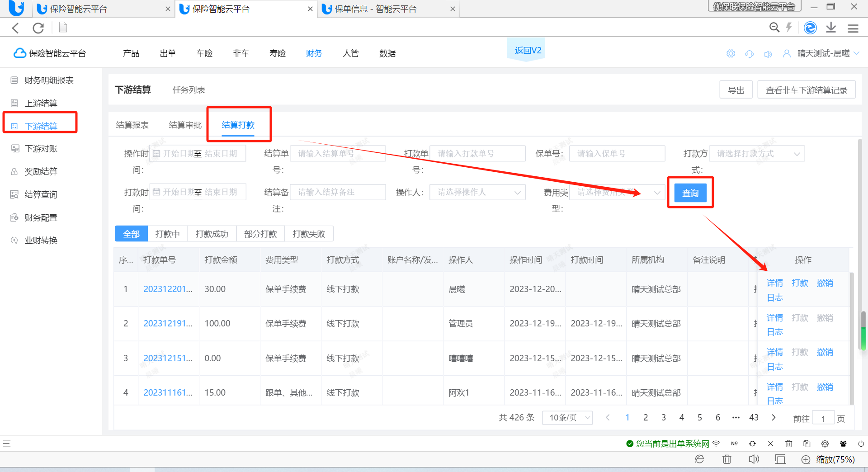This screenshot has width=868, height=472.
Task: Filter by 部分打款 status
Action: pos(260,234)
